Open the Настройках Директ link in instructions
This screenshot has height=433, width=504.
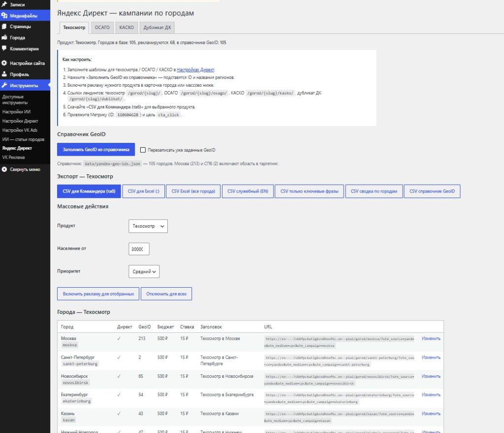click(x=195, y=70)
